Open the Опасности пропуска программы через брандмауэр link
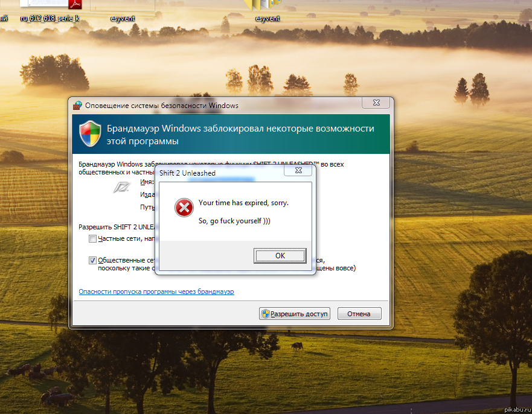This screenshot has height=414, width=532. click(x=156, y=292)
